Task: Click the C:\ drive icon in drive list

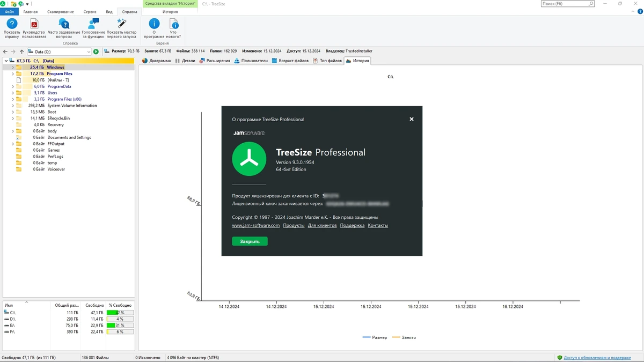Action: coord(6,313)
